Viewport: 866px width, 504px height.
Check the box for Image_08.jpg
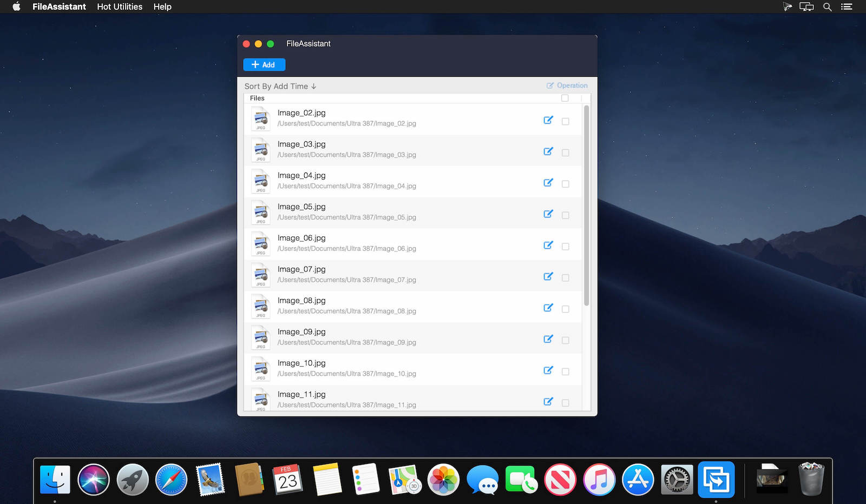pos(566,309)
